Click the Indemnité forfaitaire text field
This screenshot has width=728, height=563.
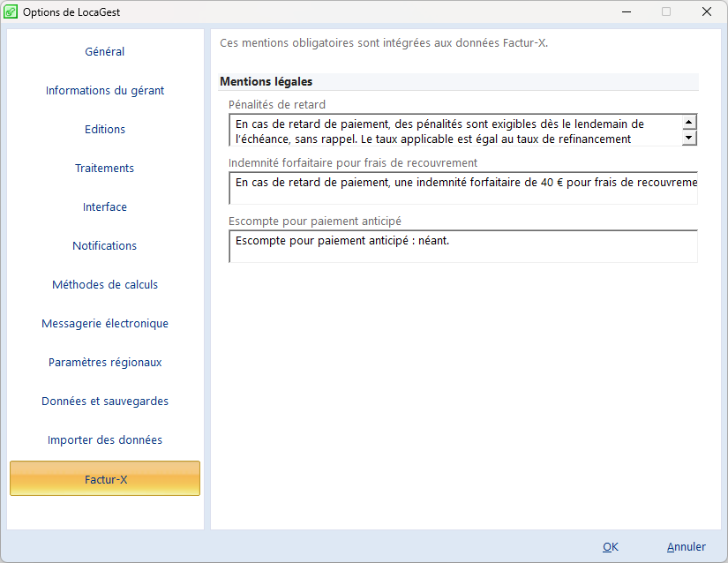[463, 188]
